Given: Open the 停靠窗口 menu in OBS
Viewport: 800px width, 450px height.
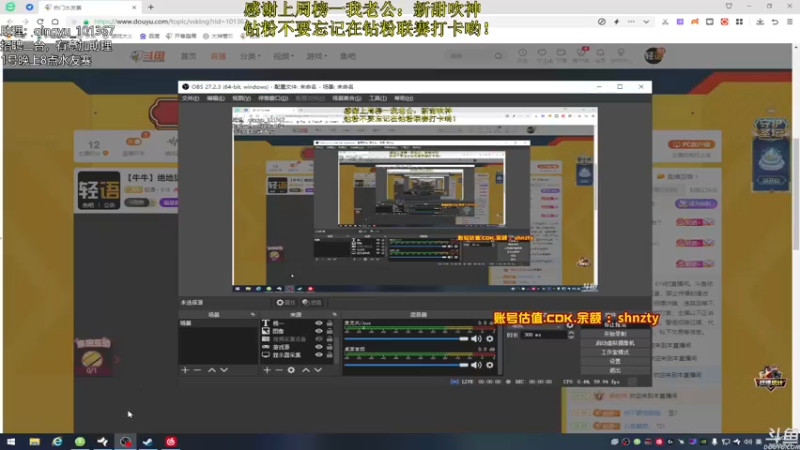Looking at the screenshot, I should click(273, 98).
